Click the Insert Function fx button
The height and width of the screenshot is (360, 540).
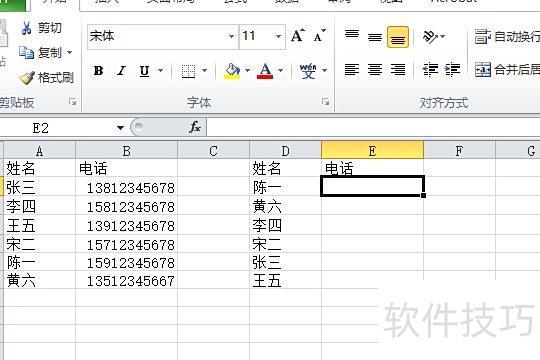click(x=195, y=127)
